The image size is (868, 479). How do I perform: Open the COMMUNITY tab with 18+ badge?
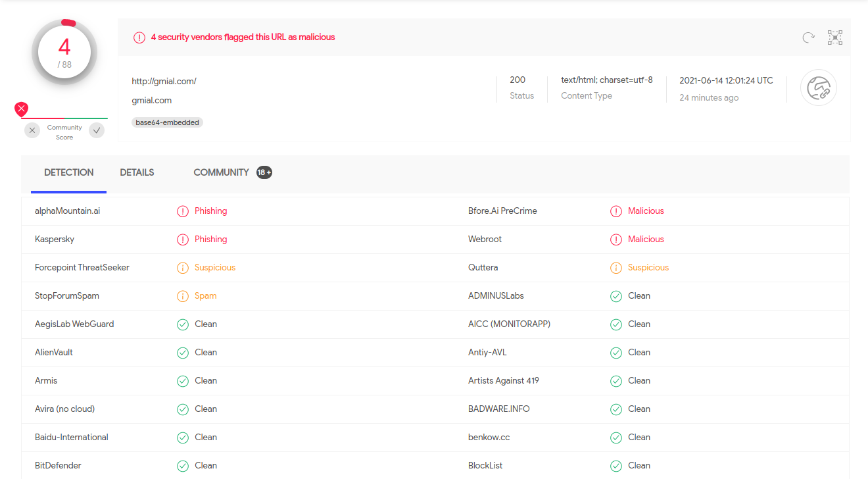[222, 172]
